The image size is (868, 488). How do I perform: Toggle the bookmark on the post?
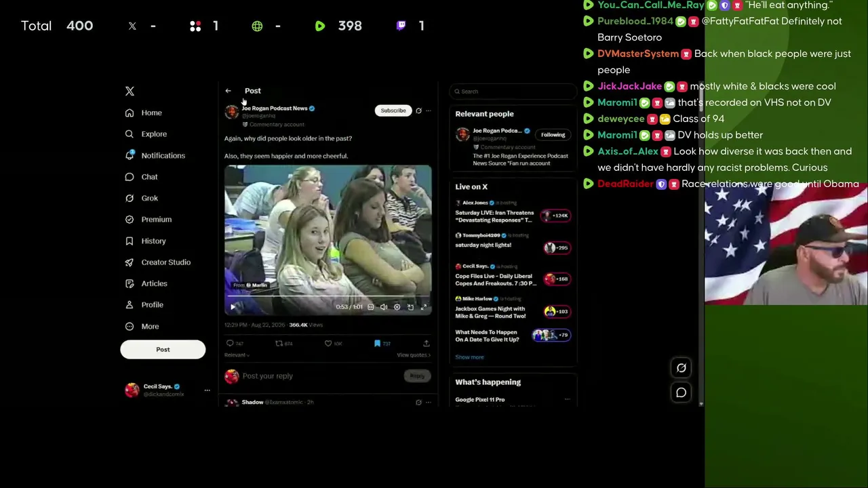point(377,344)
